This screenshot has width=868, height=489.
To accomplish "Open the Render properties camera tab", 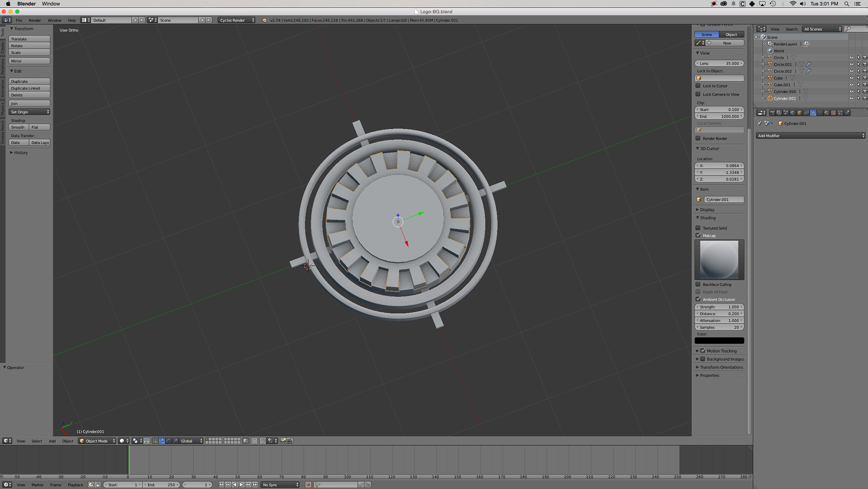I will coord(772,113).
